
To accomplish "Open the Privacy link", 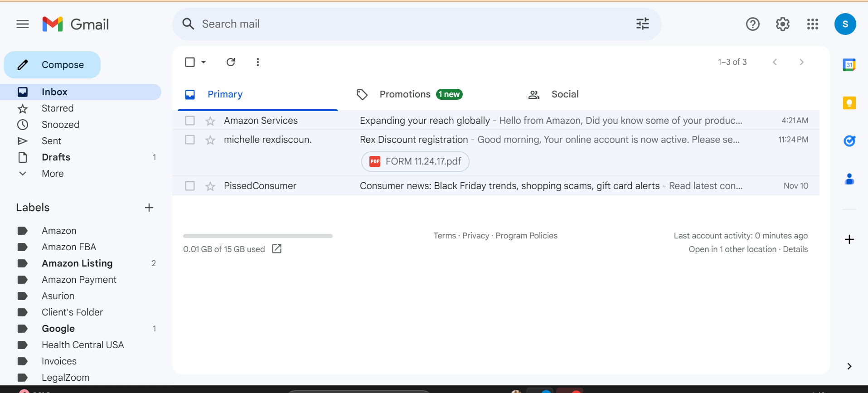I will 475,236.
